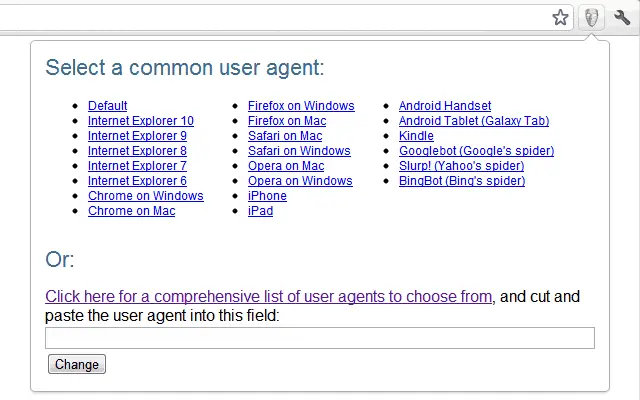The image size is (640, 400).
Task: Click the bookmark star icon
Action: click(x=561, y=17)
